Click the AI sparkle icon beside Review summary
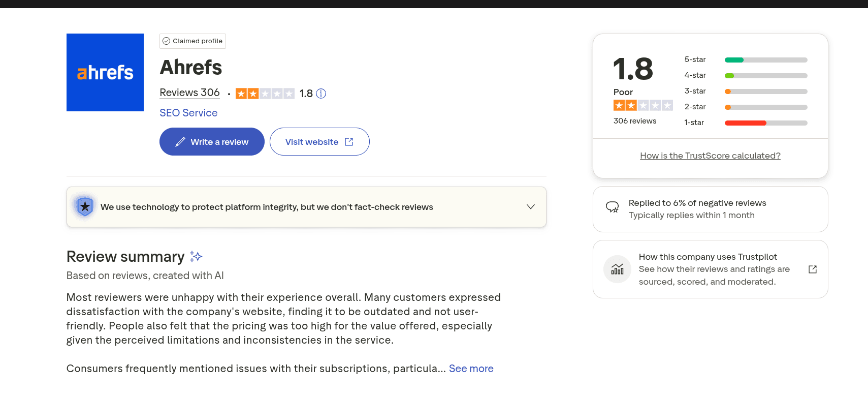This screenshot has width=868, height=396. coord(196,256)
